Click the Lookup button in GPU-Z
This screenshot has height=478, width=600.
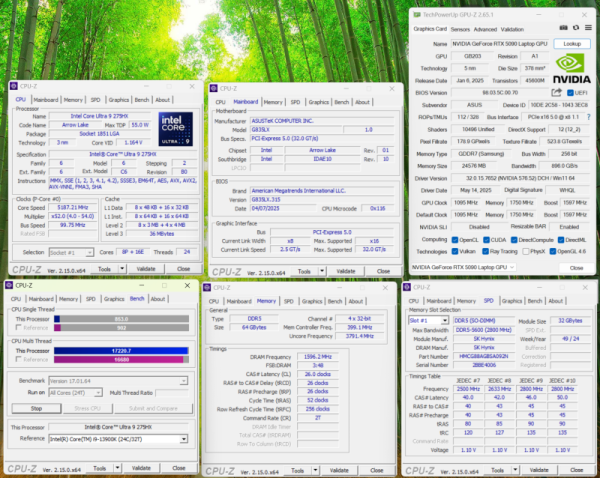tap(572, 44)
